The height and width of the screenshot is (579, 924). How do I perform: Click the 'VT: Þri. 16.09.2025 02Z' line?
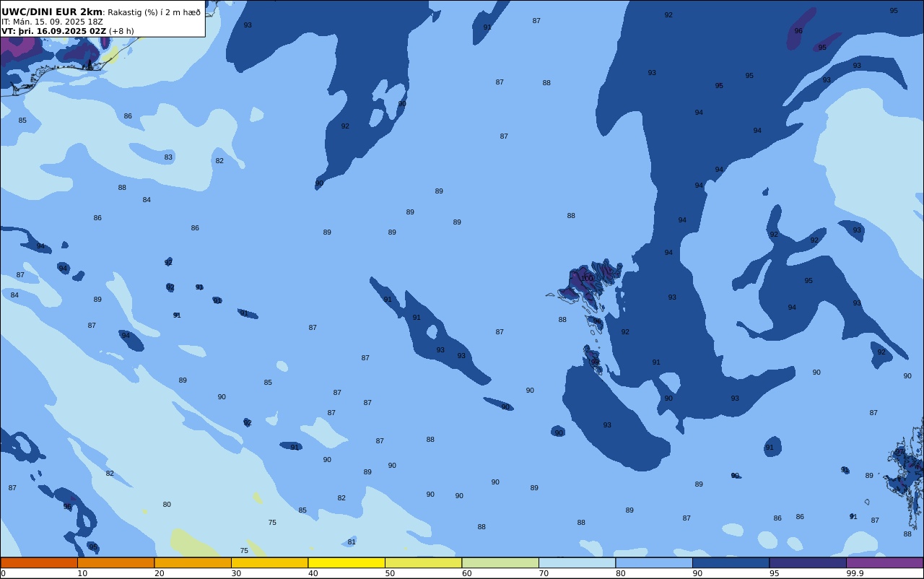click(x=53, y=31)
